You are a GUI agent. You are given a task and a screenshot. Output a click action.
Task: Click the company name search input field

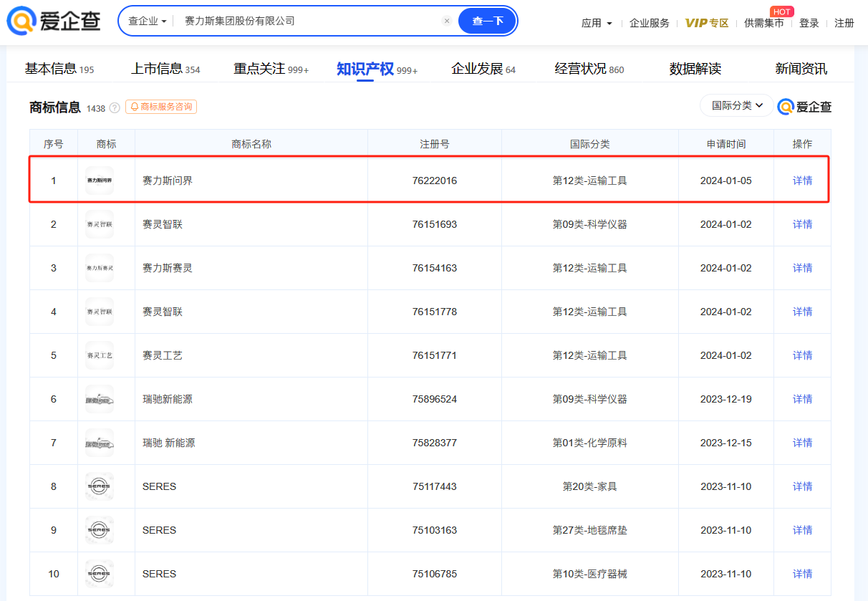pyautogui.click(x=308, y=21)
